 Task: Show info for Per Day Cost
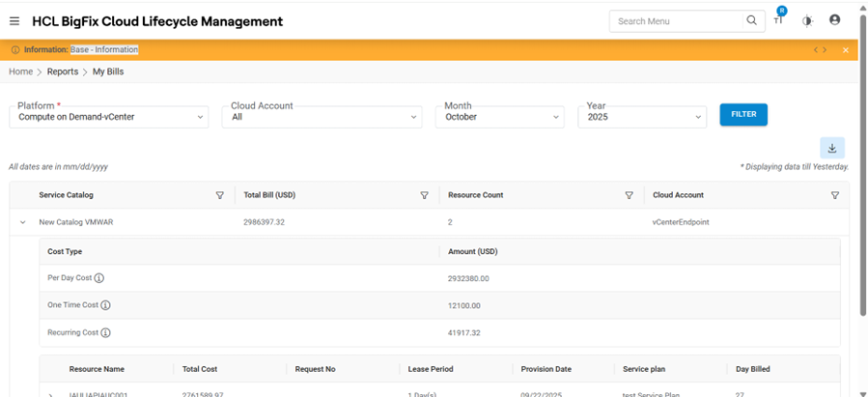(x=99, y=278)
